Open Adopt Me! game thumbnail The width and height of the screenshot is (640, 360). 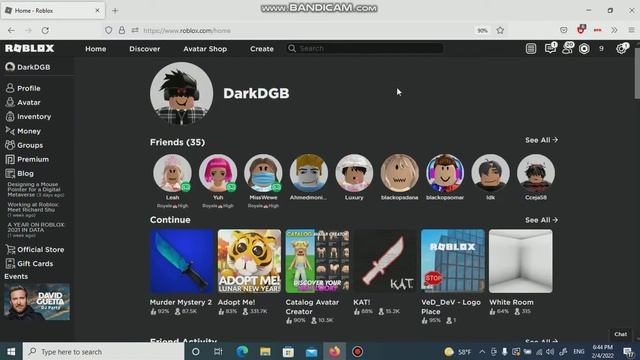pyautogui.click(x=249, y=261)
